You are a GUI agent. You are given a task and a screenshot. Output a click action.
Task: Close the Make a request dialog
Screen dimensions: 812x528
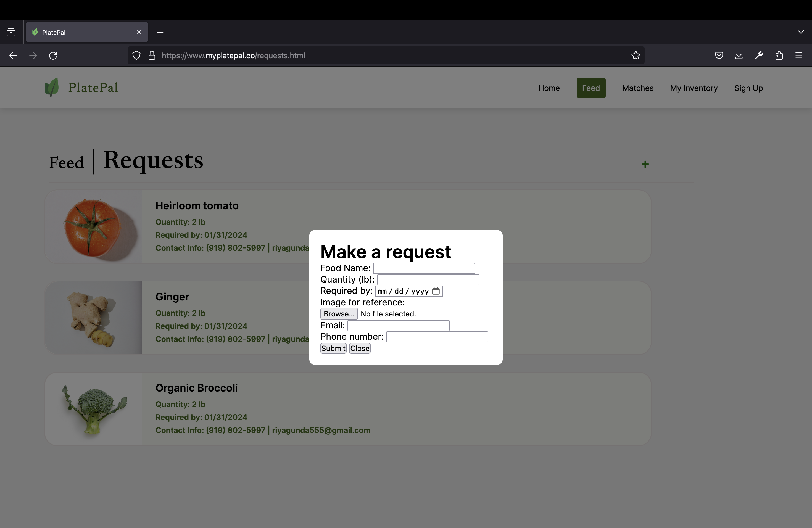click(x=360, y=348)
